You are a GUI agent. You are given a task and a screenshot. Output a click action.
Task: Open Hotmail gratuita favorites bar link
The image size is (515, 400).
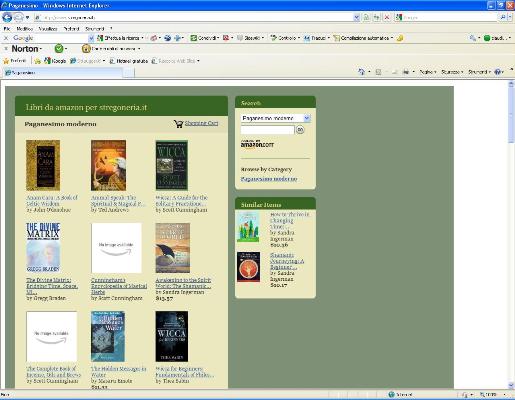pyautogui.click(x=129, y=61)
